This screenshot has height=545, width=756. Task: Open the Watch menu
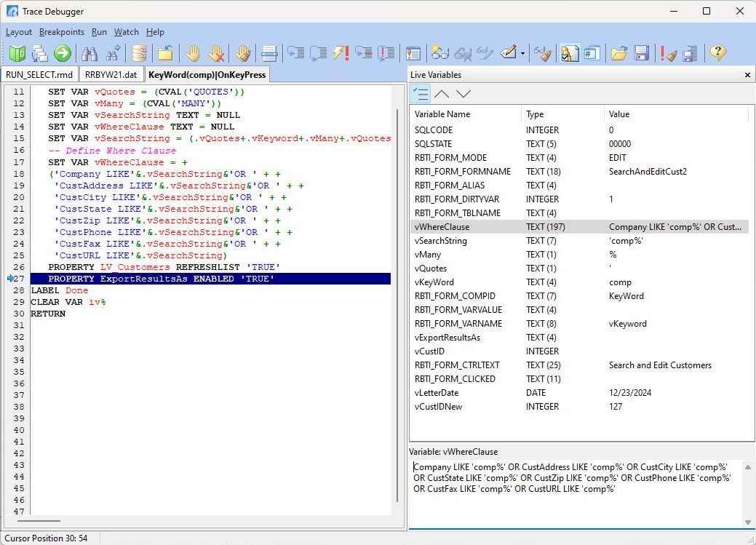pyautogui.click(x=127, y=32)
